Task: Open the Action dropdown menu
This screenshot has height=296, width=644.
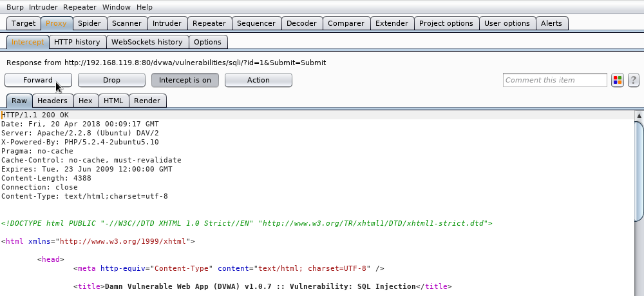Action: (258, 80)
